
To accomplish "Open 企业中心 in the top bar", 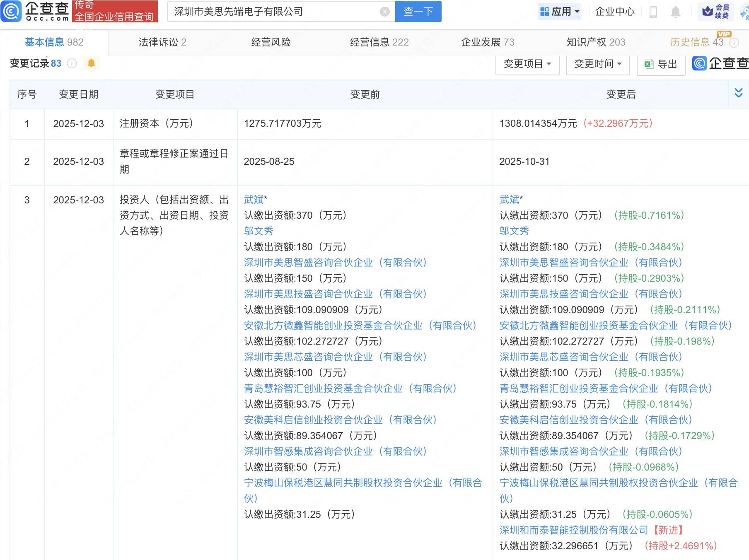I will [614, 12].
